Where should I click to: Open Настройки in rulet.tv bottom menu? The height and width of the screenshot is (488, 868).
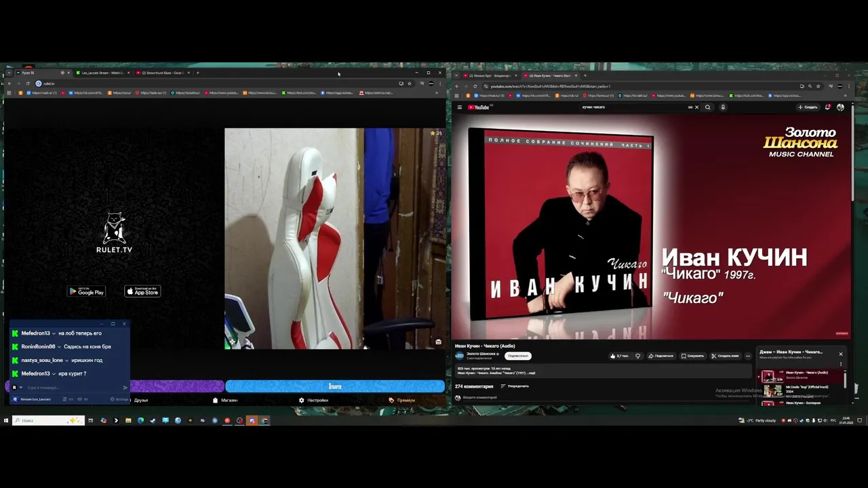(x=313, y=400)
